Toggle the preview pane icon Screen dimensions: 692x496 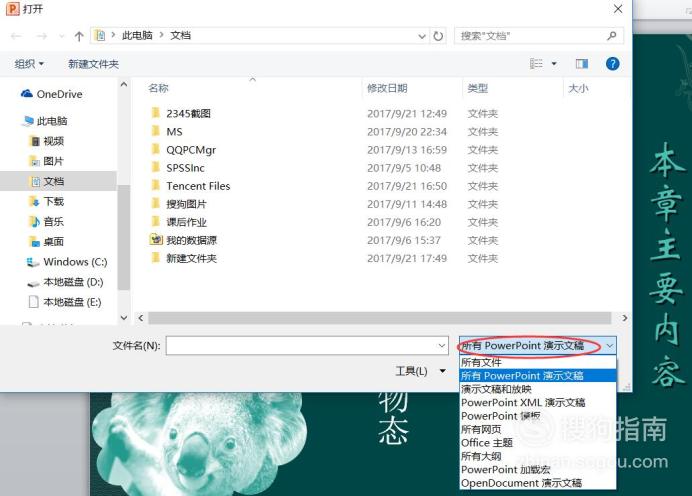[x=582, y=64]
